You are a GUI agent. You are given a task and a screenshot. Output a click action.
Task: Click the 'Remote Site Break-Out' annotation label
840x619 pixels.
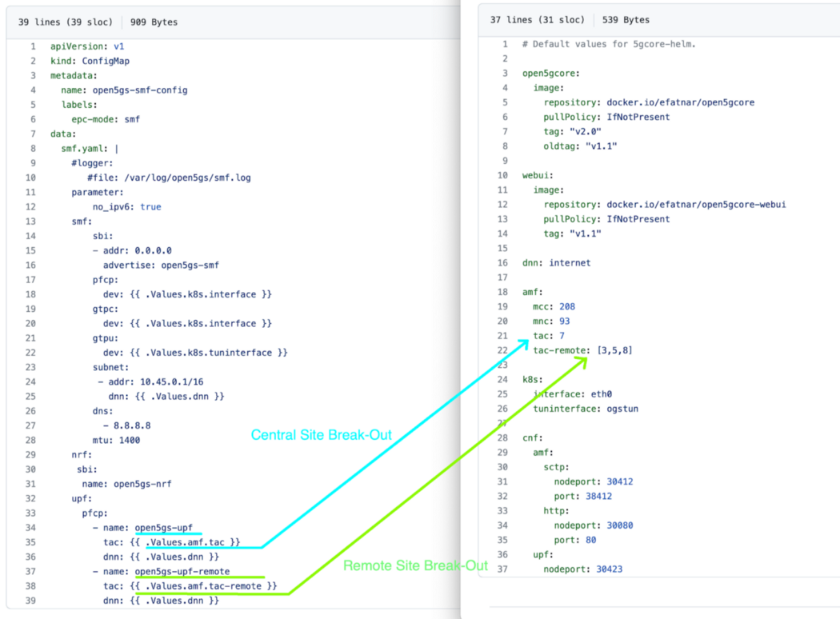tap(415, 565)
